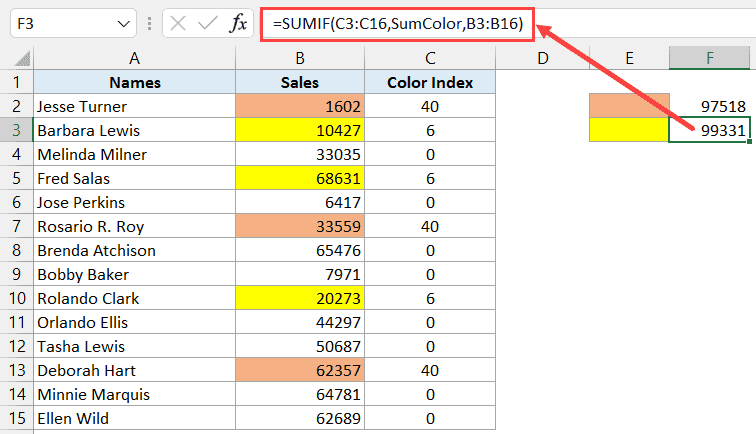Image resolution: width=756 pixels, height=434 pixels.
Task: Click sales cell 50687
Action: (300, 346)
